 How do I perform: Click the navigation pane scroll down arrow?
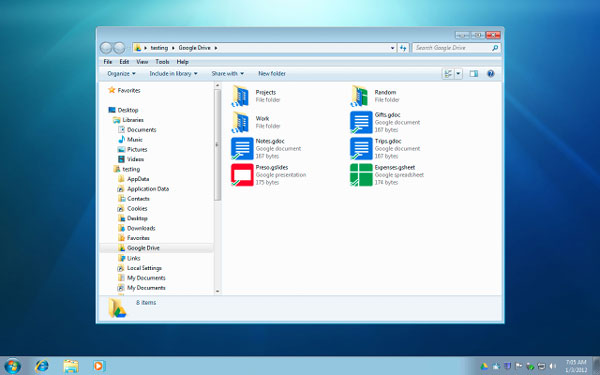(218, 291)
